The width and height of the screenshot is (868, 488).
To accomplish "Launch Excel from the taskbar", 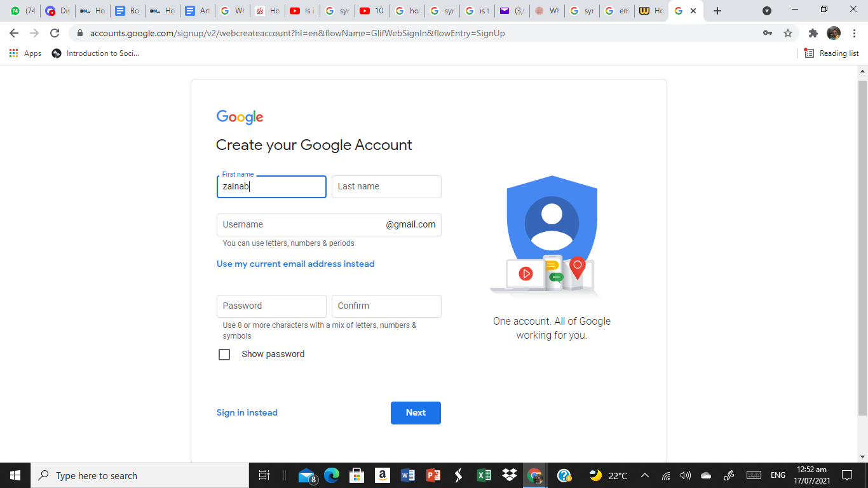I will click(484, 475).
